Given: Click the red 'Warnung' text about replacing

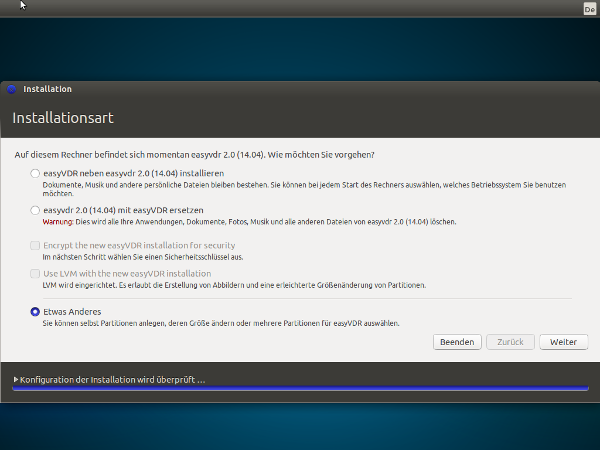Looking at the screenshot, I should (60, 222).
